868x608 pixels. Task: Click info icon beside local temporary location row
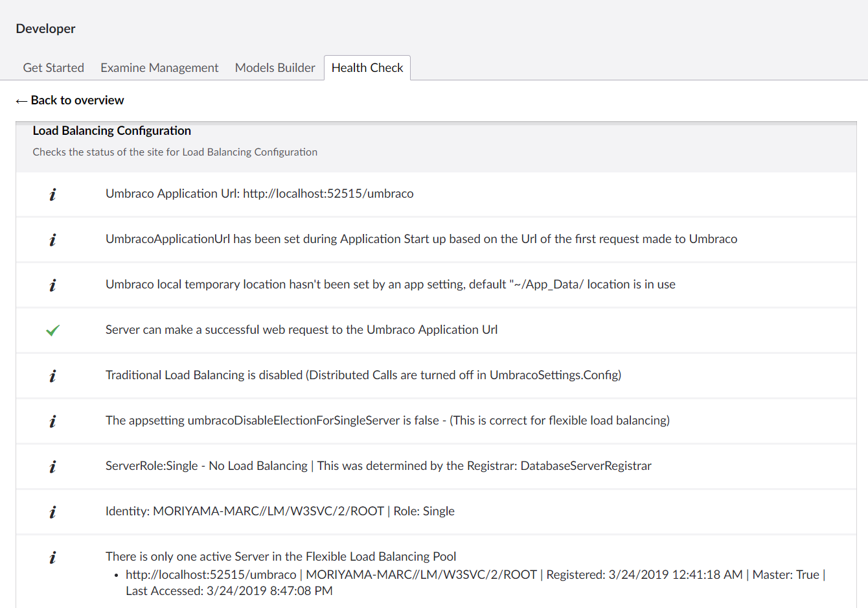pos(52,285)
